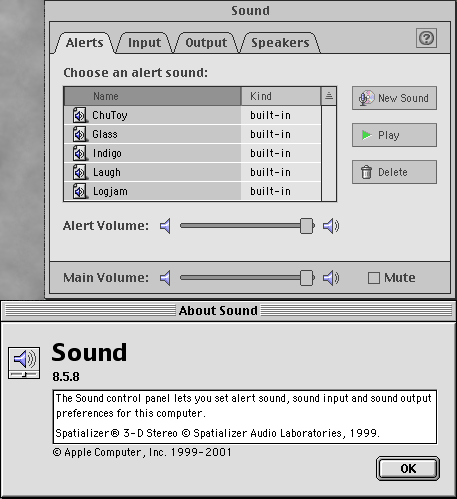Viewport: 457px width, 499px height.
Task: Click the low-volume speaker icon beside Alert Volume
Action: pos(165,226)
